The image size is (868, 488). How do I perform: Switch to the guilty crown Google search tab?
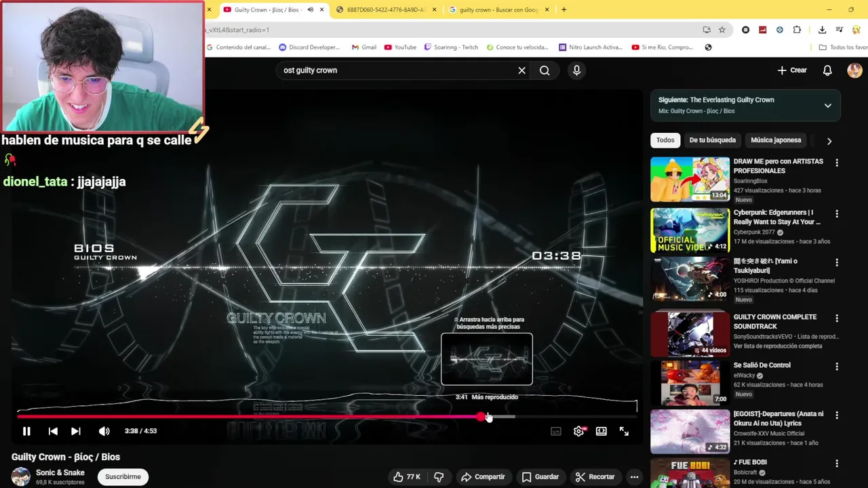[x=498, y=9]
